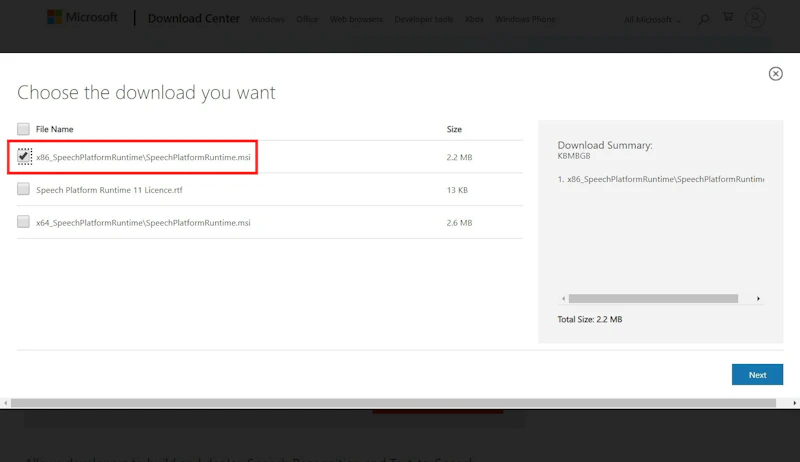Click the Download Summary horizontal scrollbar thumb
The image size is (800, 462).
tap(653, 299)
